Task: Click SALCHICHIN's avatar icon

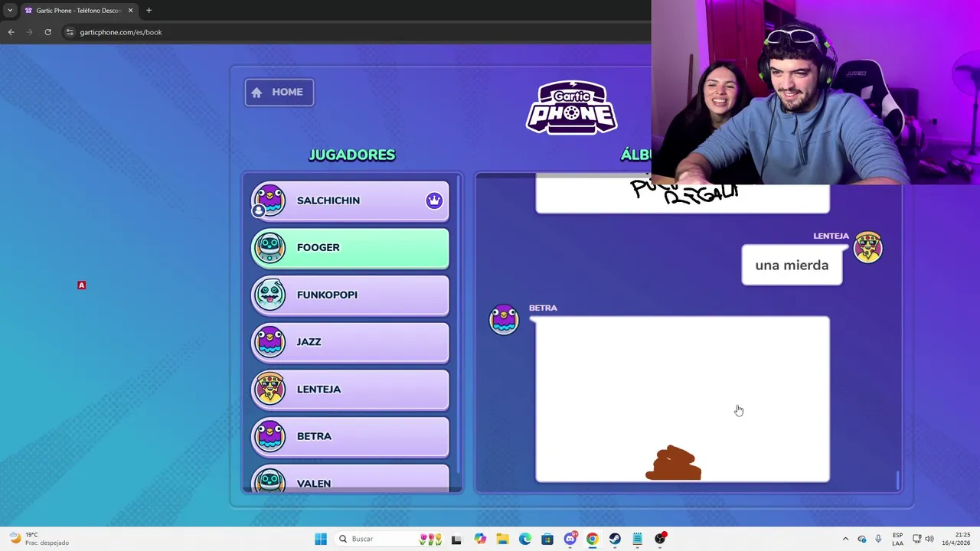Action: [x=269, y=201]
